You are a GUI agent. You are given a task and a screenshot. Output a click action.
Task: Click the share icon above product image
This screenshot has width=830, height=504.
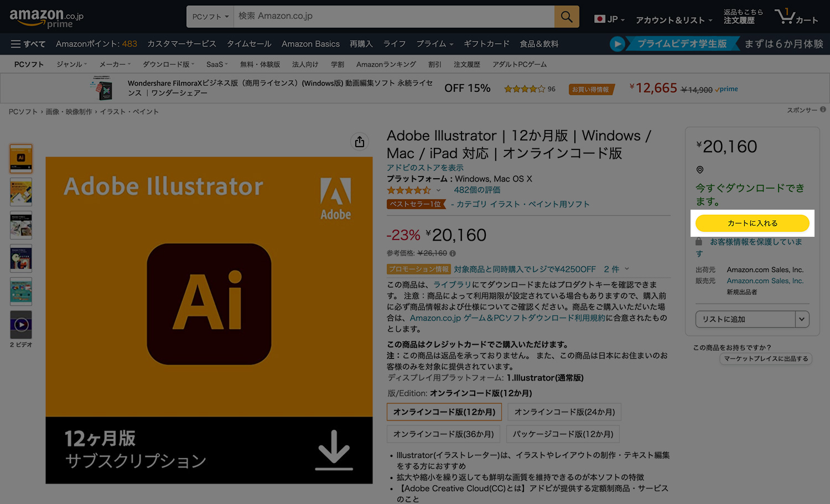pyautogui.click(x=360, y=142)
